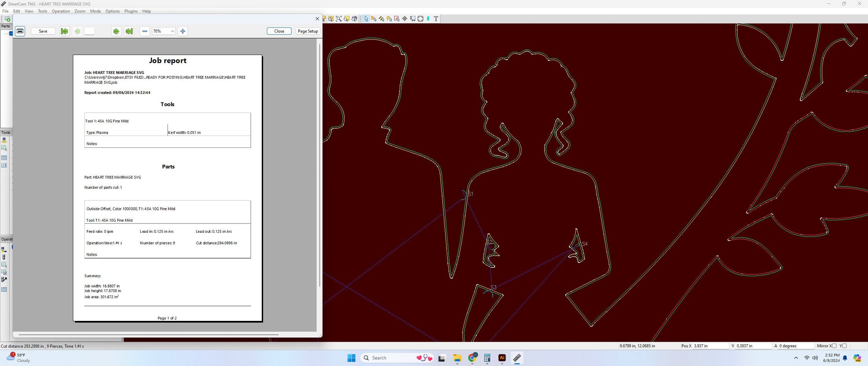Click the new code snippet G icon in Tools
The height and width of the screenshot is (366, 868).
pos(4,148)
